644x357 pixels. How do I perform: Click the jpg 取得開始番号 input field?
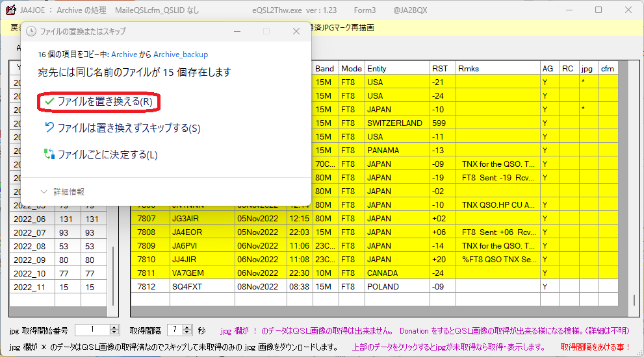[93, 330]
